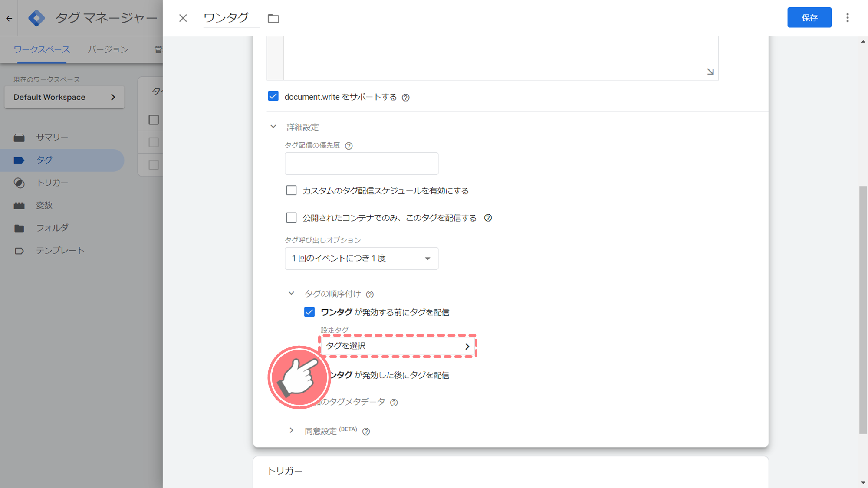Uncheck document.write をサポートする checkbox
This screenshot has width=868, height=488.
[273, 96]
